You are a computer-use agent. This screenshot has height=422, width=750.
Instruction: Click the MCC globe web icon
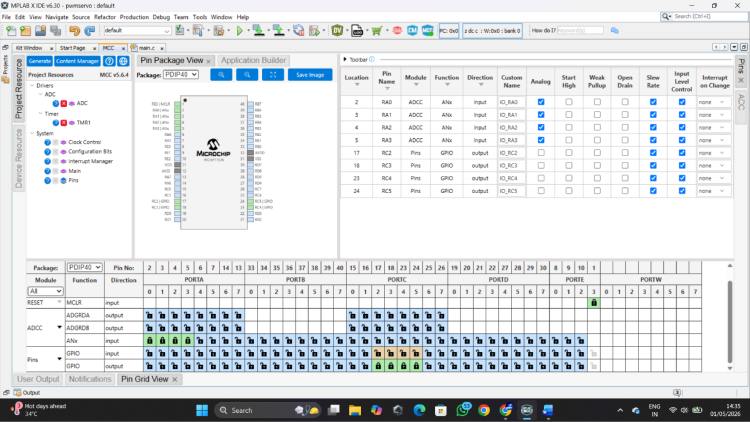[123, 61]
